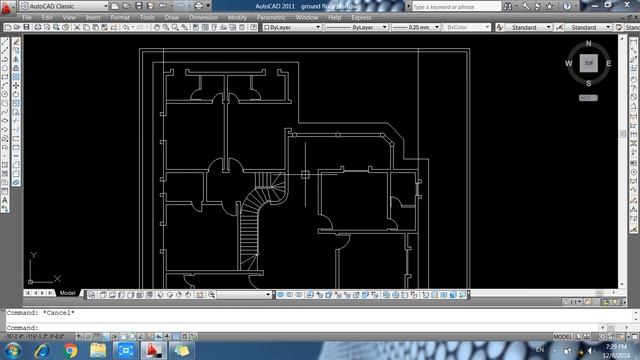The width and height of the screenshot is (640, 360).
Task: Select the Offset modify tool
Action: [16, 68]
